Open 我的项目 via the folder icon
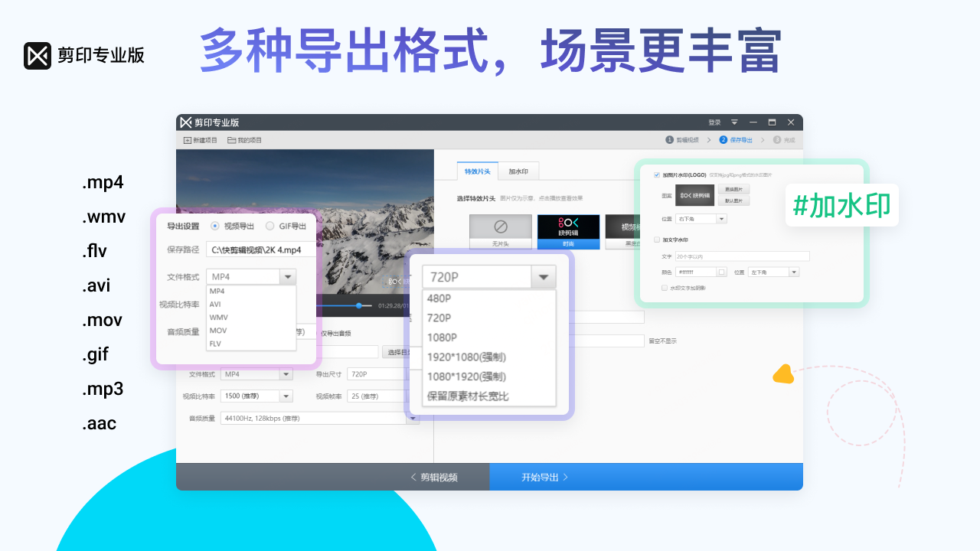The image size is (980, 551). (231, 139)
